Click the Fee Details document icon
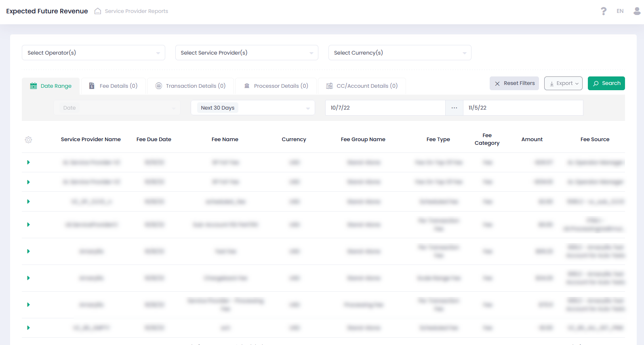The image size is (644, 345). [92, 86]
